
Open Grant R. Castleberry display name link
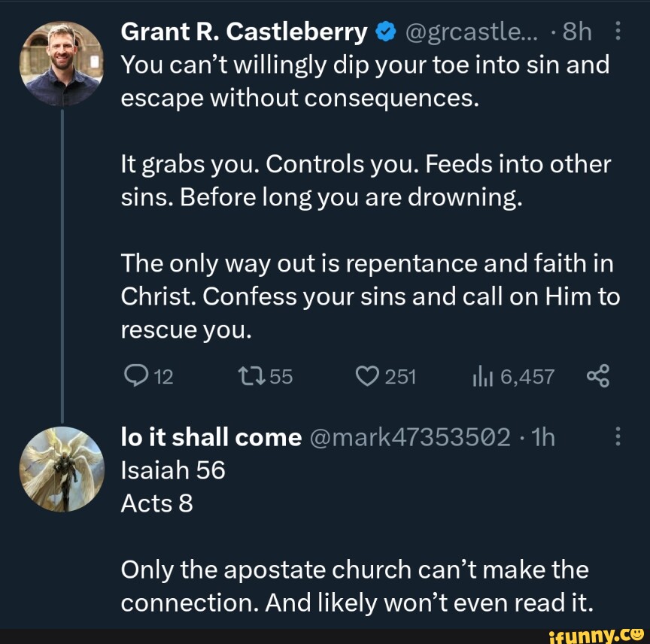245,32
